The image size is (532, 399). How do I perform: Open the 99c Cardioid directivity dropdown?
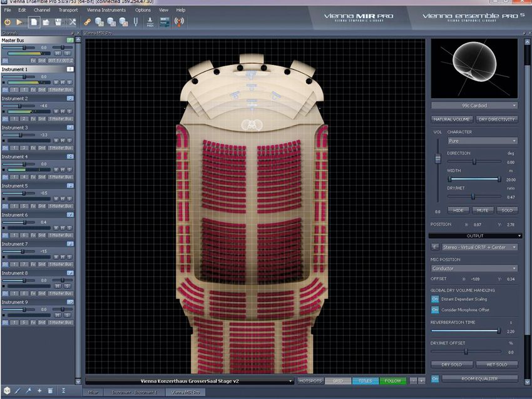(x=474, y=106)
